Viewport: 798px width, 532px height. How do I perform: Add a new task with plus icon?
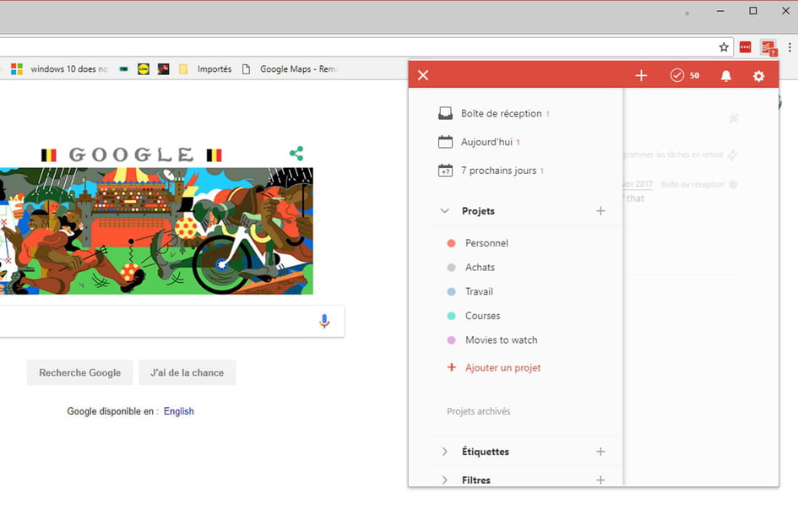[x=641, y=76]
